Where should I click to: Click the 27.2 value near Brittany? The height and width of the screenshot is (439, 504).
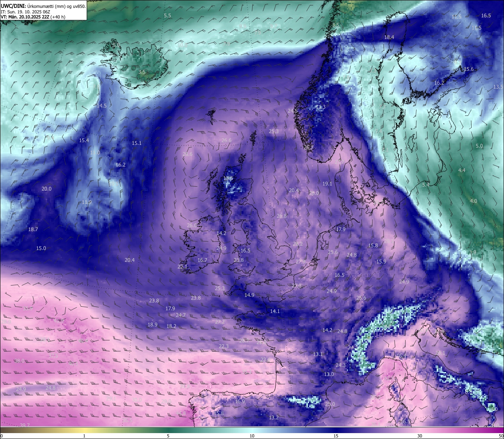(x=220, y=322)
